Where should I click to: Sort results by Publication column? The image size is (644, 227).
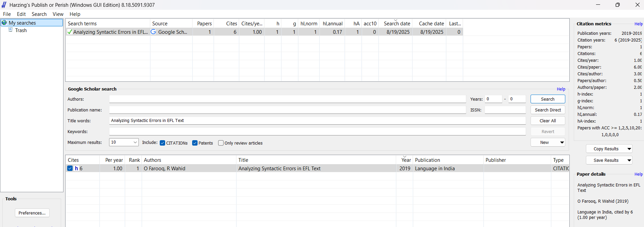(x=448, y=160)
